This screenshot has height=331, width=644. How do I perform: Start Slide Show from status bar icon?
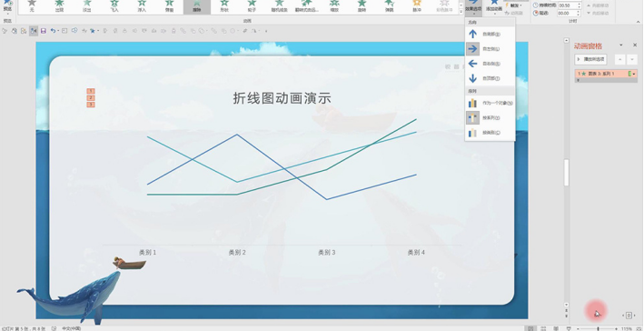coord(569,328)
